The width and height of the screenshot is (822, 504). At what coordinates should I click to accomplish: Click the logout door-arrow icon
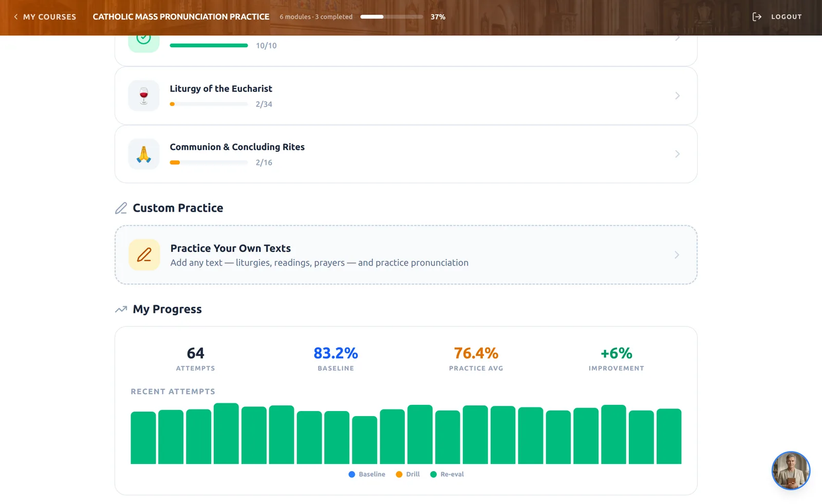[x=757, y=17]
